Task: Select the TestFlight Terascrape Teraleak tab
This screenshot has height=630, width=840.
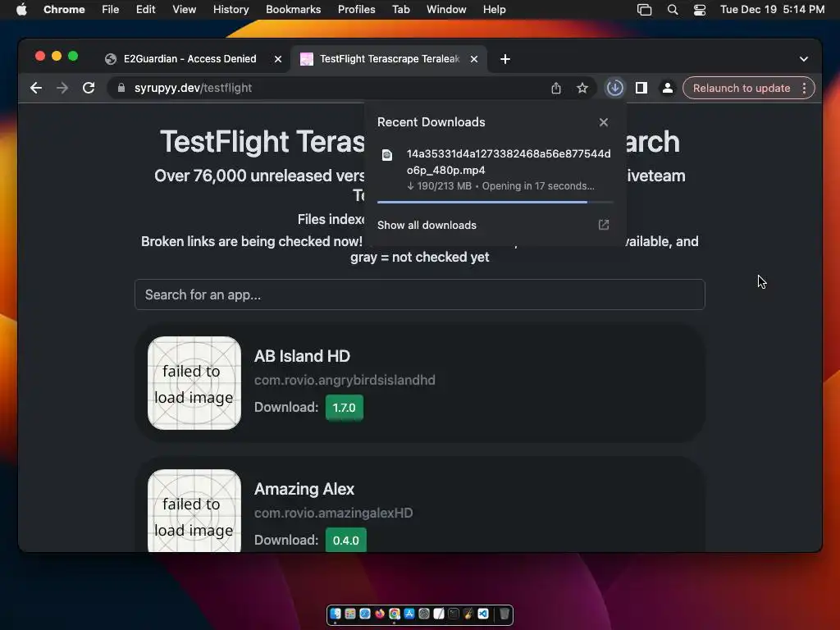Action: point(390,59)
